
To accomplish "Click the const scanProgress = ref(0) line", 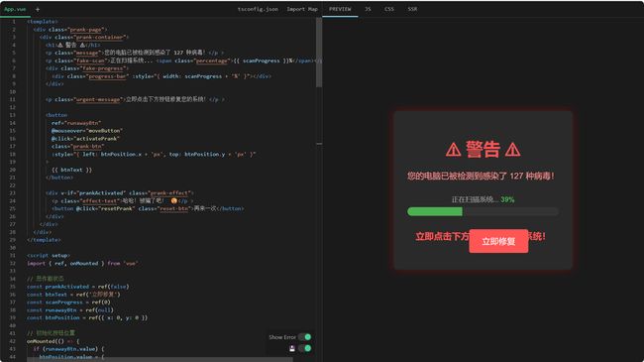I will 68,302.
